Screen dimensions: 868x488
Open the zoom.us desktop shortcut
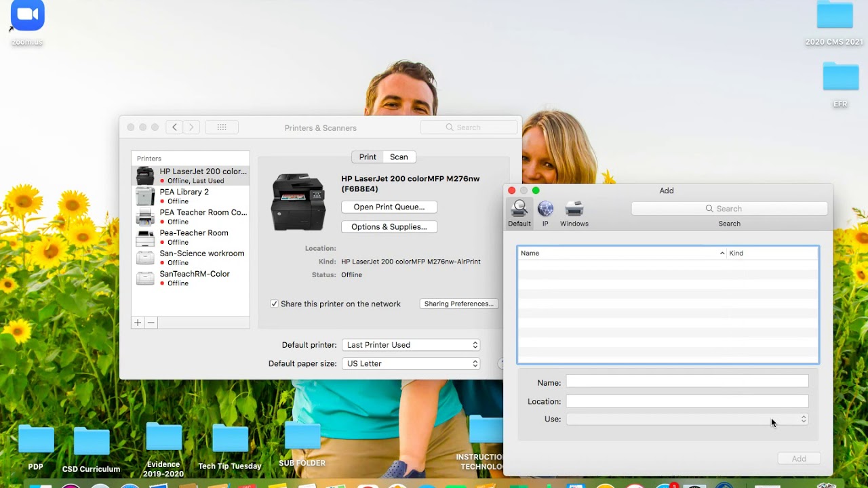coord(27,22)
